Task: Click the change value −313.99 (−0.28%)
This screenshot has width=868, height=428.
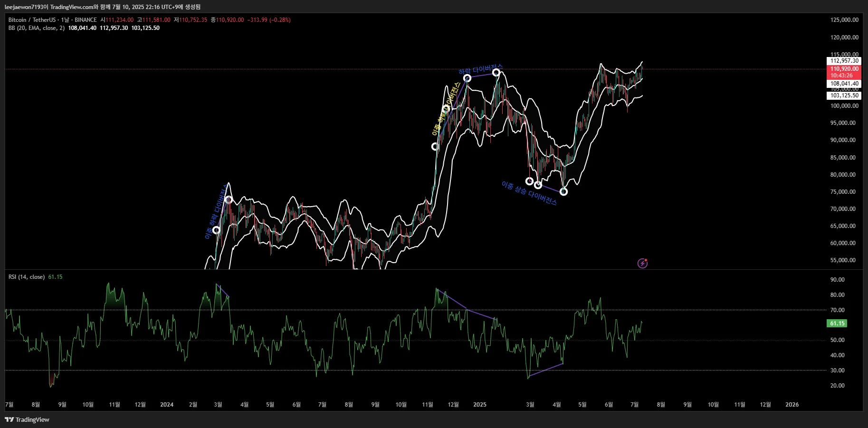Action: [x=269, y=20]
